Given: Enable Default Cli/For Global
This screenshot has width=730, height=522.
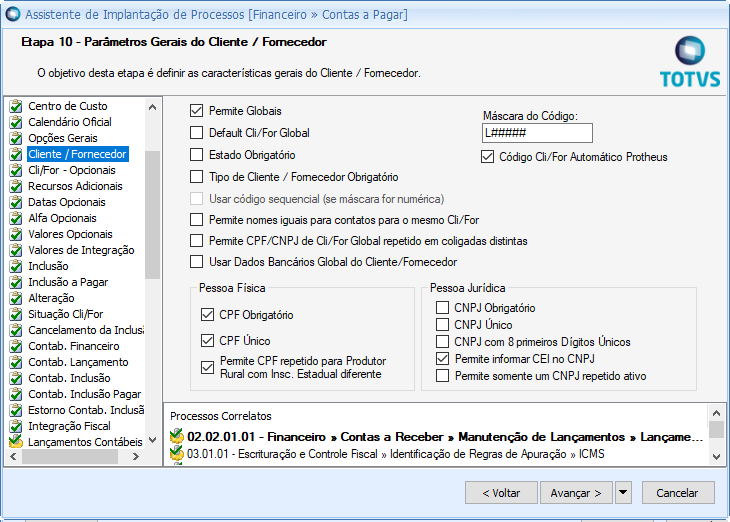Looking at the screenshot, I should click(196, 133).
